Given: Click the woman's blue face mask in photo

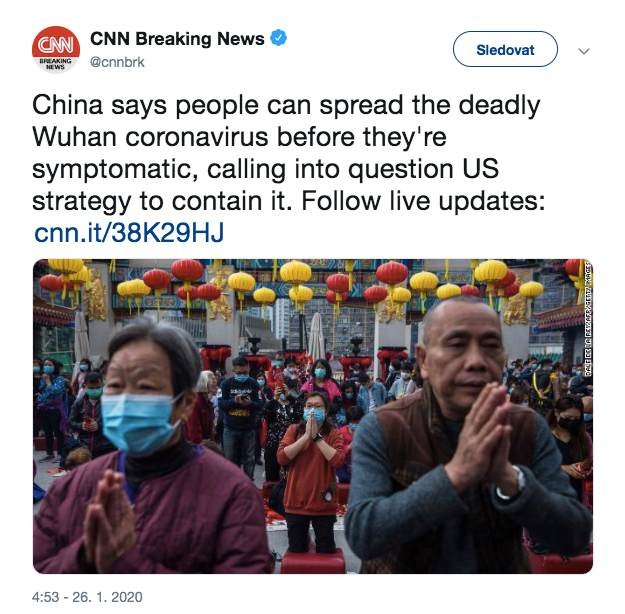Looking at the screenshot, I should point(139,423).
